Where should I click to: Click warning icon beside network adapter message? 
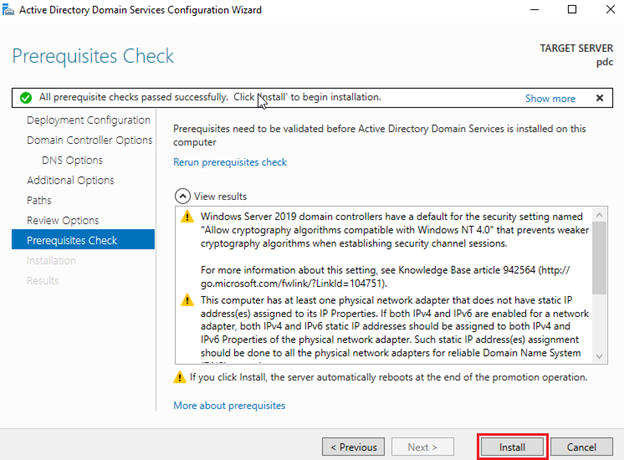point(187,300)
